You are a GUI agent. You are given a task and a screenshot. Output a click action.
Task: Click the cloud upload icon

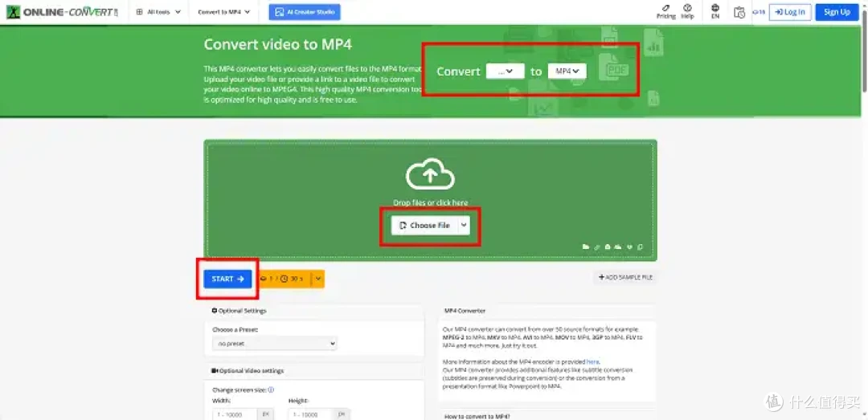pyautogui.click(x=430, y=175)
